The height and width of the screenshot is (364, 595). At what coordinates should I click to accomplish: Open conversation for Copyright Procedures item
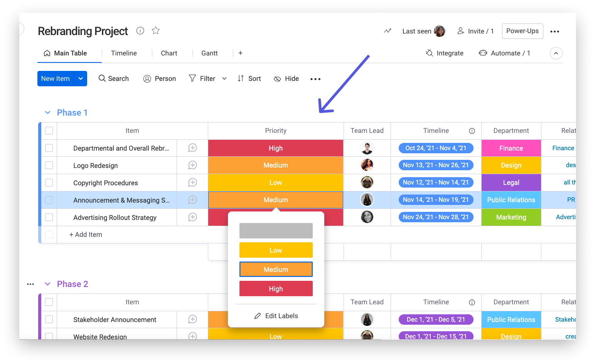(192, 183)
